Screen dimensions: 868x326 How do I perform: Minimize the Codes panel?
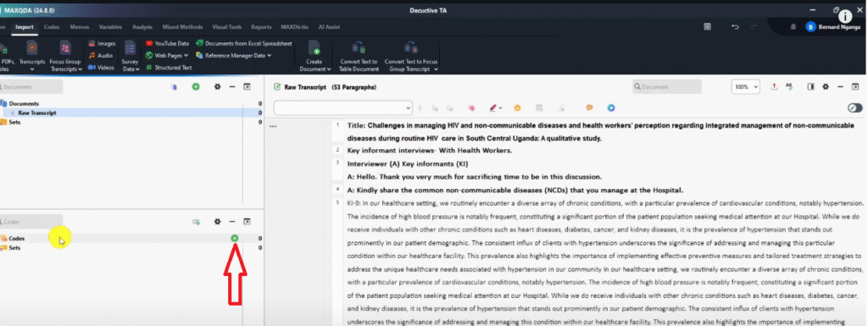coord(232,222)
